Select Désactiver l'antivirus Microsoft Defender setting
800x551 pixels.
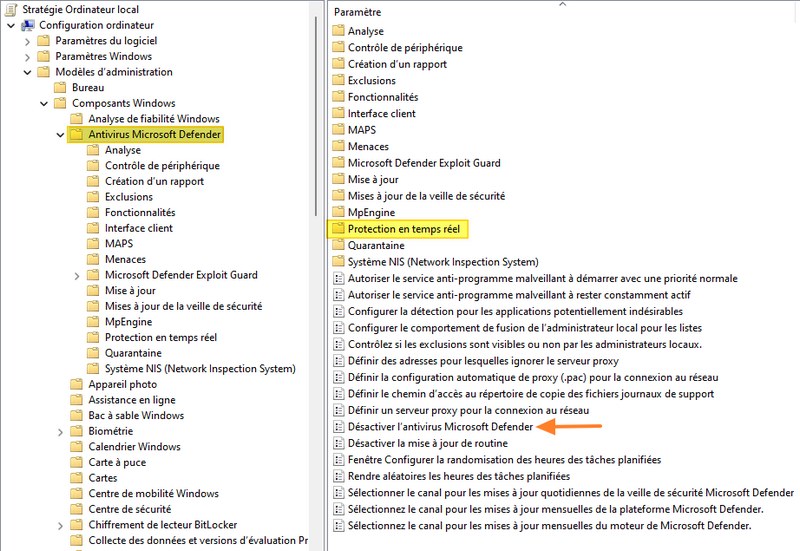[x=440, y=427]
